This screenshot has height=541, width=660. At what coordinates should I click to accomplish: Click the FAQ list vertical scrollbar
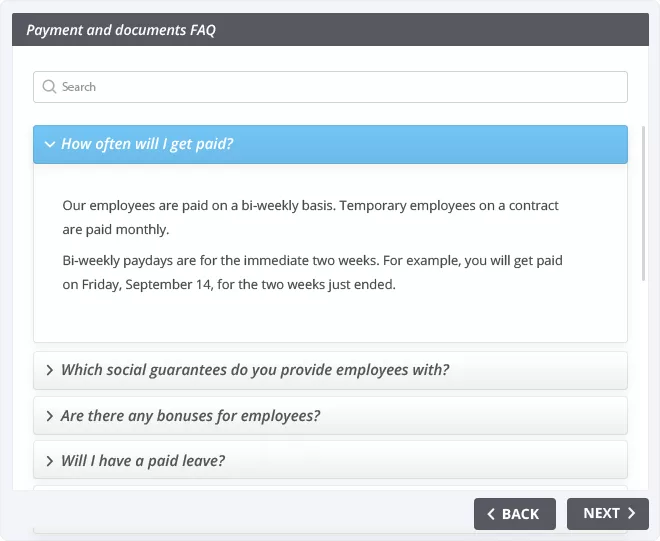(x=643, y=203)
